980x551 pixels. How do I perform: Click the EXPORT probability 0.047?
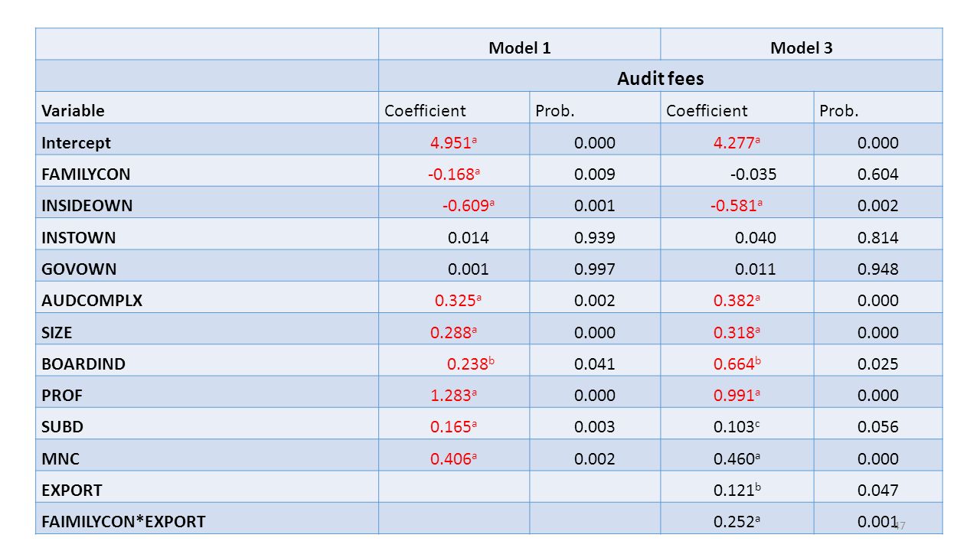click(878, 491)
